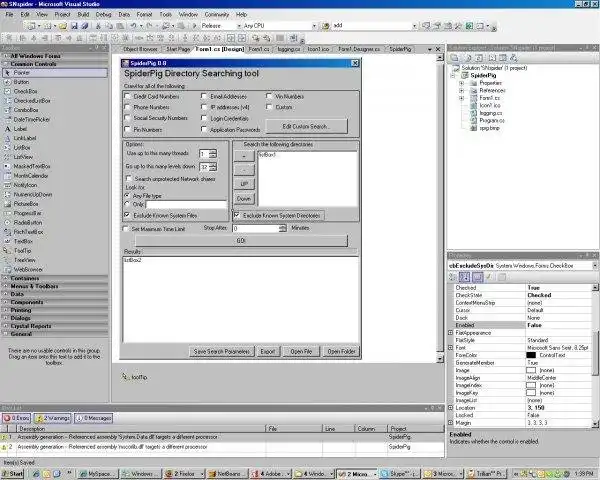Screen dimensions: 600x480
Task: Toggle Exclude Known System Files checkbox
Action: 127,215
